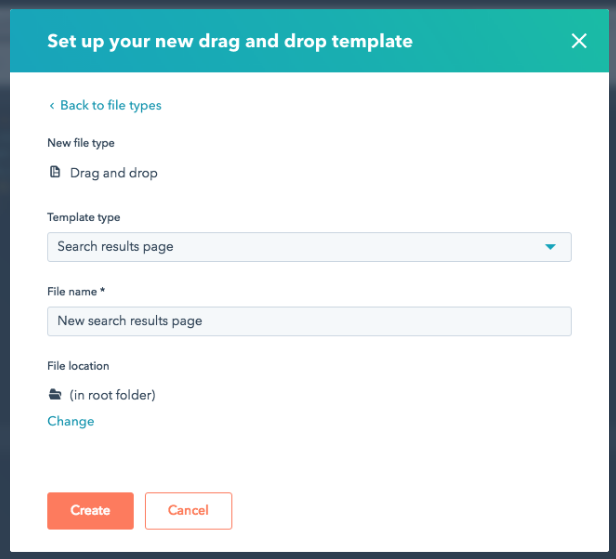Screen dimensions: 616x559
Task: Click the (in root folder) location text
Action: point(112,395)
